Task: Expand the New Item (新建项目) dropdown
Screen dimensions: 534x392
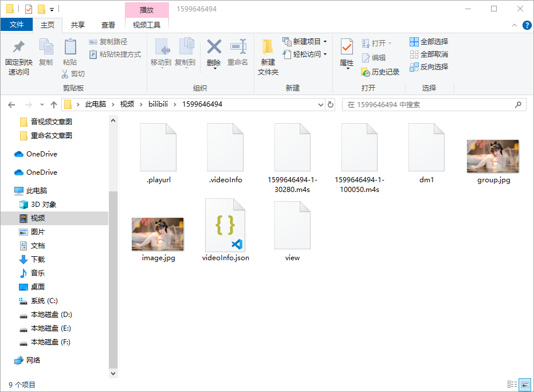Action: [x=325, y=42]
